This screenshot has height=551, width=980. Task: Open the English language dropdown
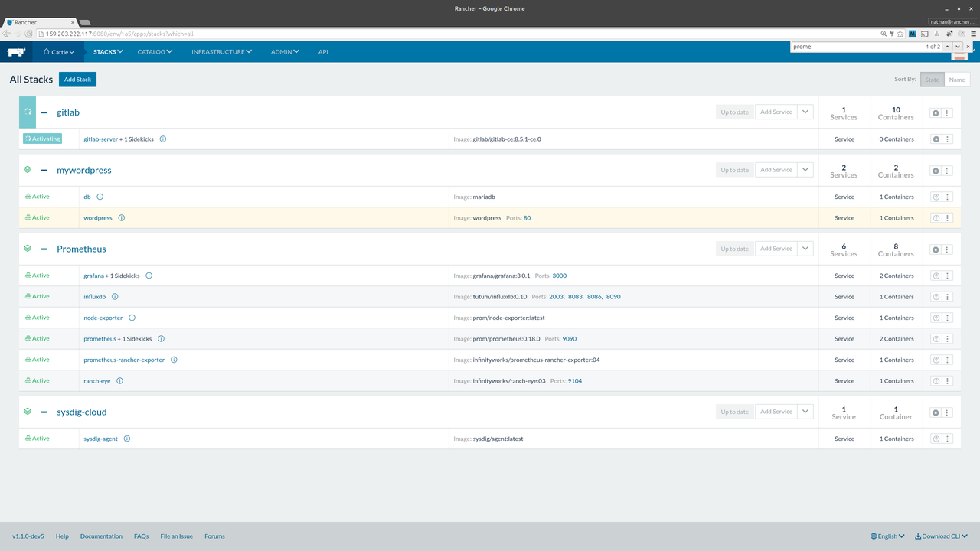click(x=887, y=536)
